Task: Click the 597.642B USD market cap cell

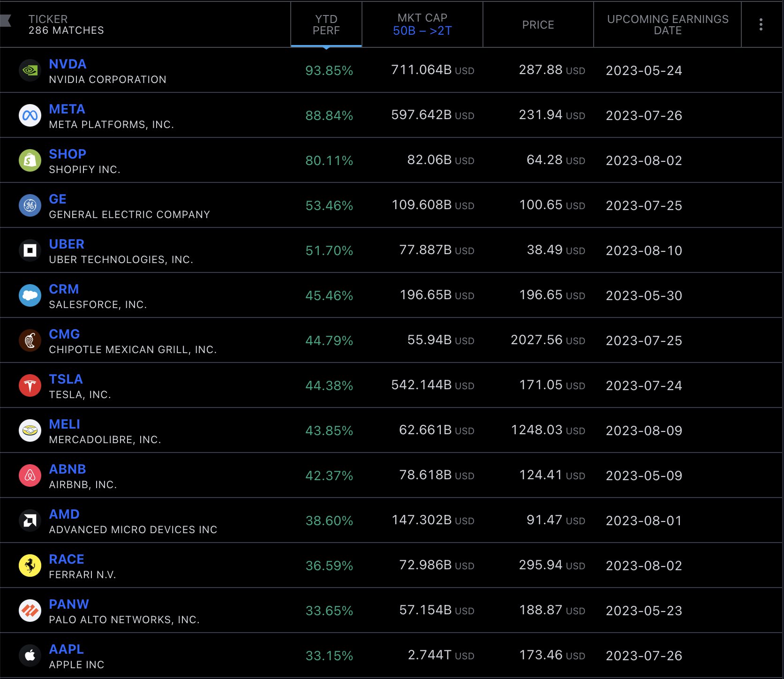Action: (433, 115)
